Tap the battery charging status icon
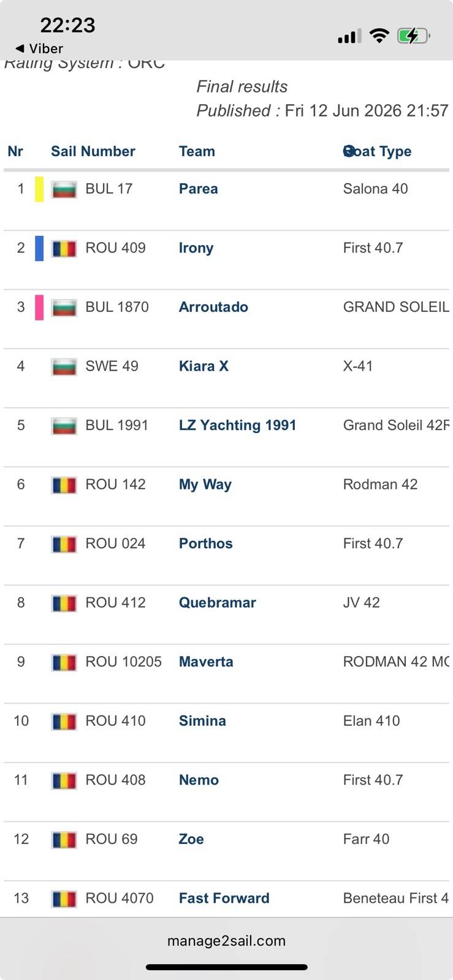Image resolution: width=453 pixels, height=980 pixels. point(414,36)
